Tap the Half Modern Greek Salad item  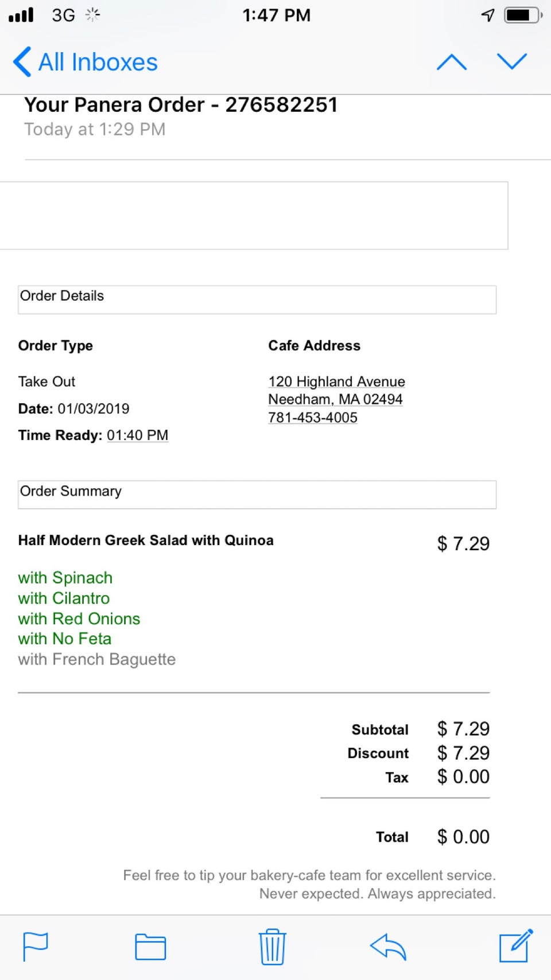[x=146, y=540]
